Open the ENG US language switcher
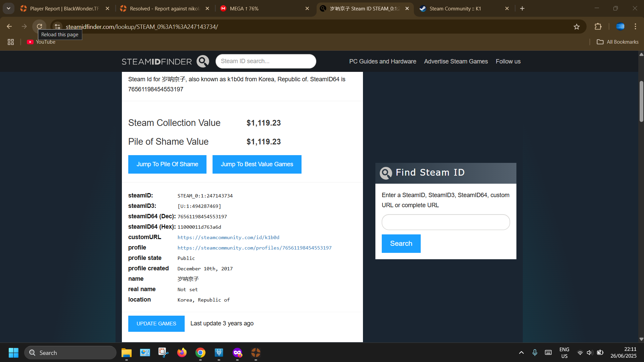 click(564, 353)
